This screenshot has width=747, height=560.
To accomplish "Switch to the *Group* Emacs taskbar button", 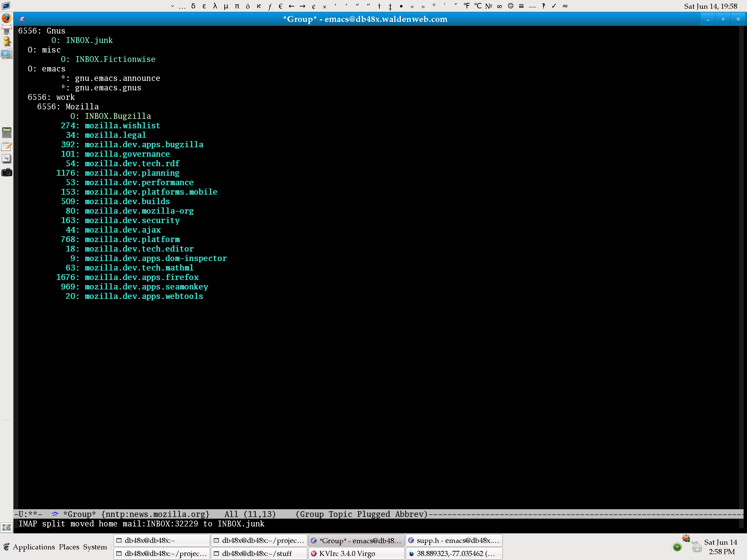I will (357, 540).
